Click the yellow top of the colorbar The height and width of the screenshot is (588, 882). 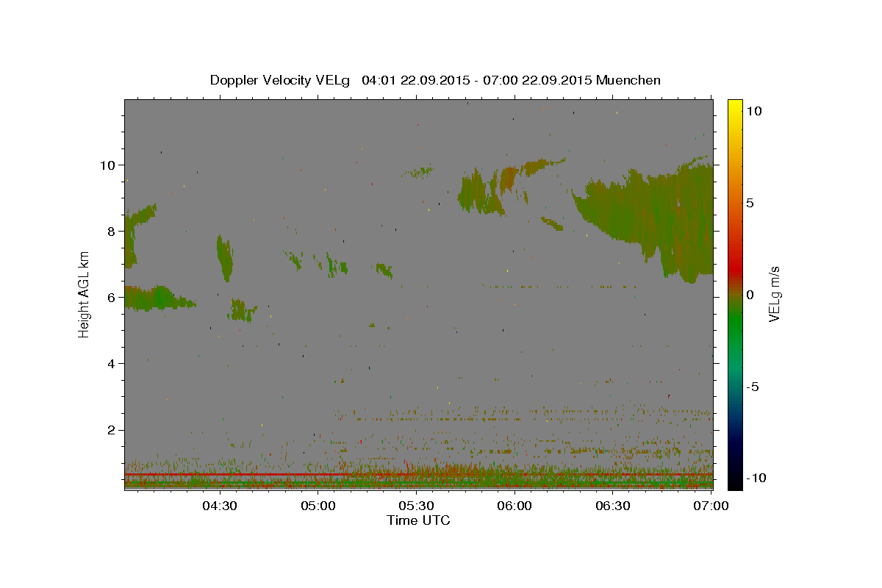click(735, 107)
